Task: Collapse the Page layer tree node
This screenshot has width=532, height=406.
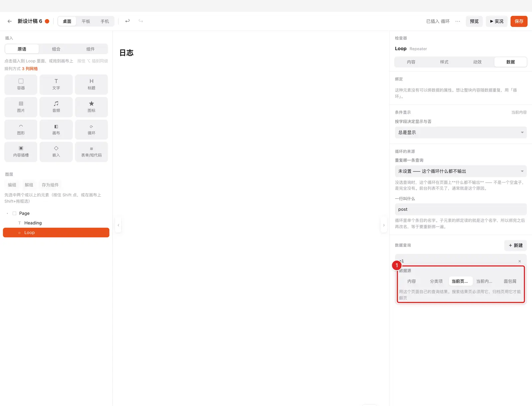Action: [7, 213]
